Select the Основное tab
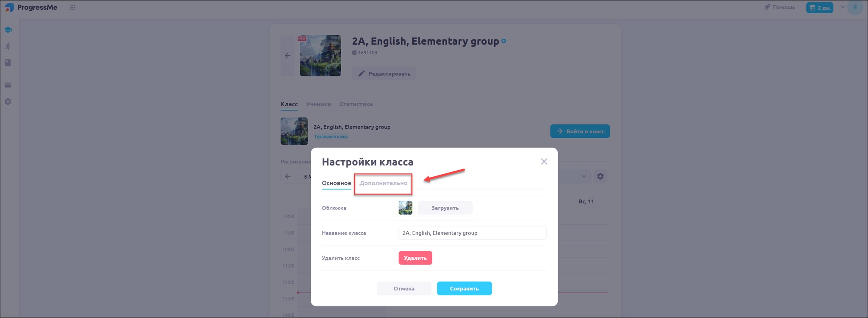868x318 pixels. click(336, 183)
